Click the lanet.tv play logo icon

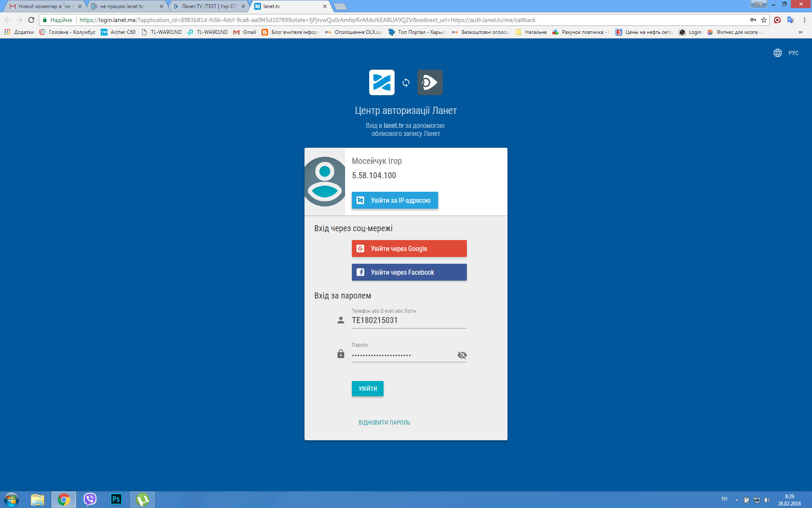click(430, 83)
